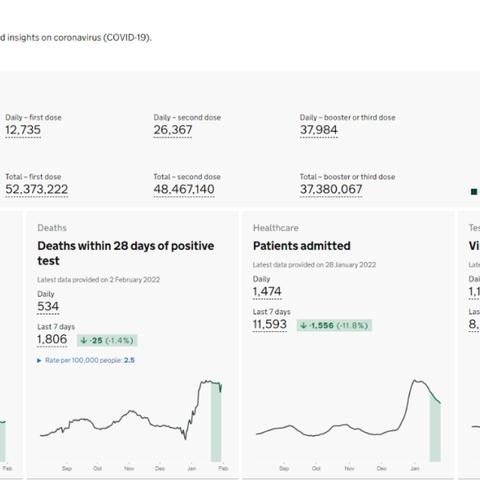Click the Healthcare category label
Viewport: 480px width, 480px height.
coord(276,228)
